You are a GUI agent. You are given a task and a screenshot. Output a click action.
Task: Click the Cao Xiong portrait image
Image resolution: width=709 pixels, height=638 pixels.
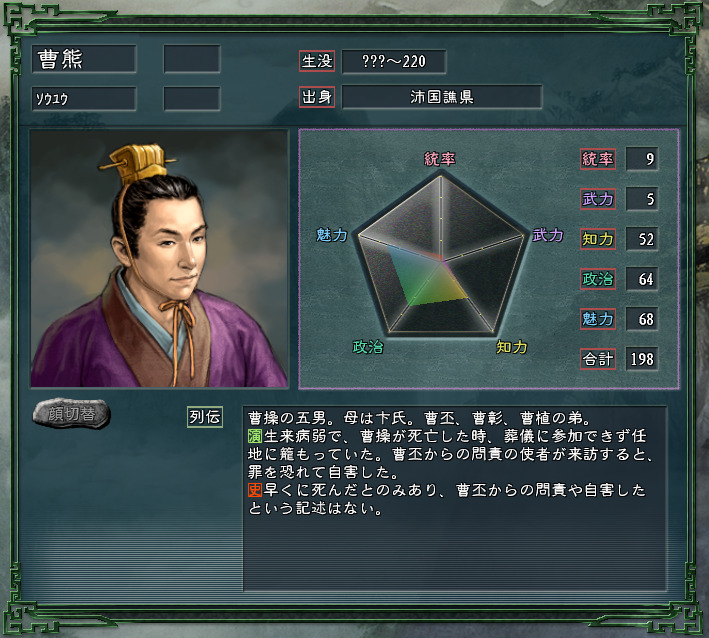point(159,259)
